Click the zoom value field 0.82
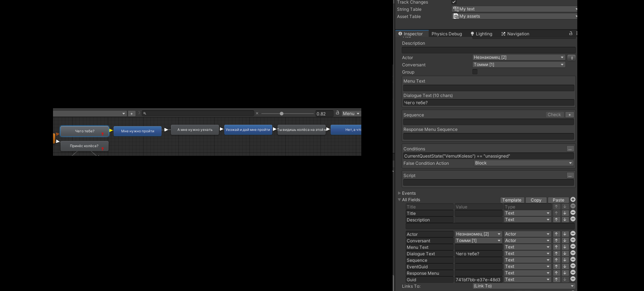This screenshot has width=644, height=291. [x=324, y=114]
